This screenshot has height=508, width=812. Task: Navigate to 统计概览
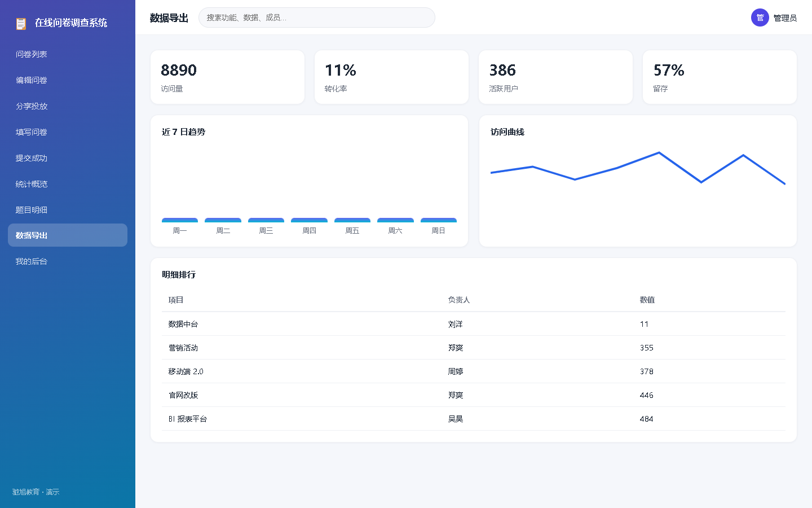coord(68,184)
